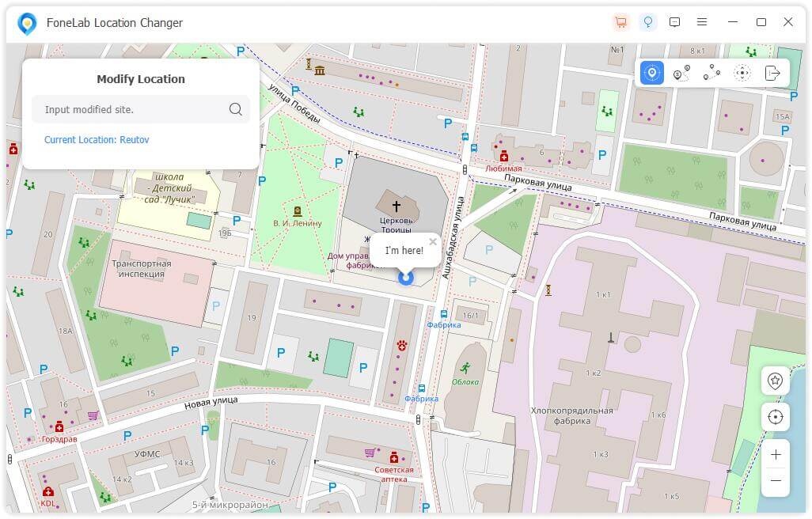Click the 'Детский сад Лучик' school label
This screenshot has width=812, height=519.
point(169,188)
